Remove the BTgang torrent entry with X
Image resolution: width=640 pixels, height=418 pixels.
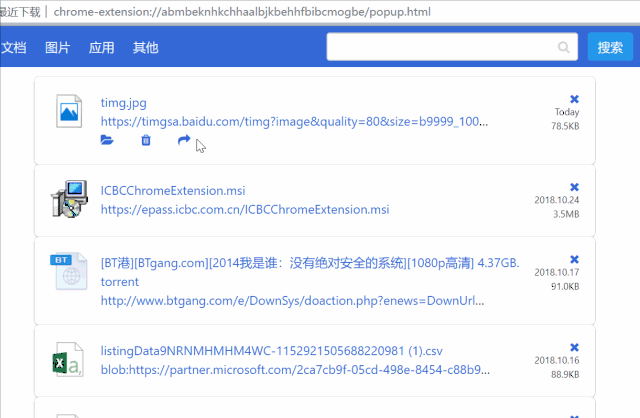574,259
